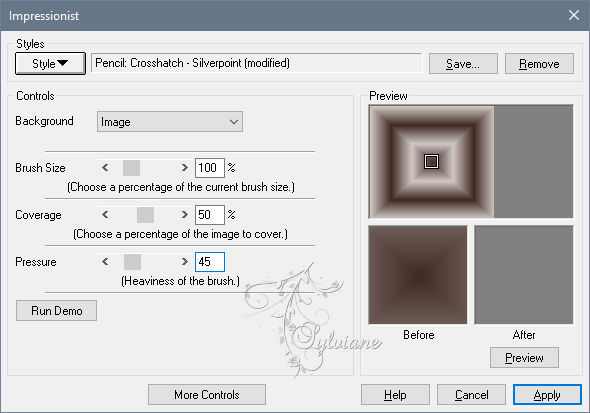Click the Save style button
This screenshot has height=413, width=590.
point(463,64)
